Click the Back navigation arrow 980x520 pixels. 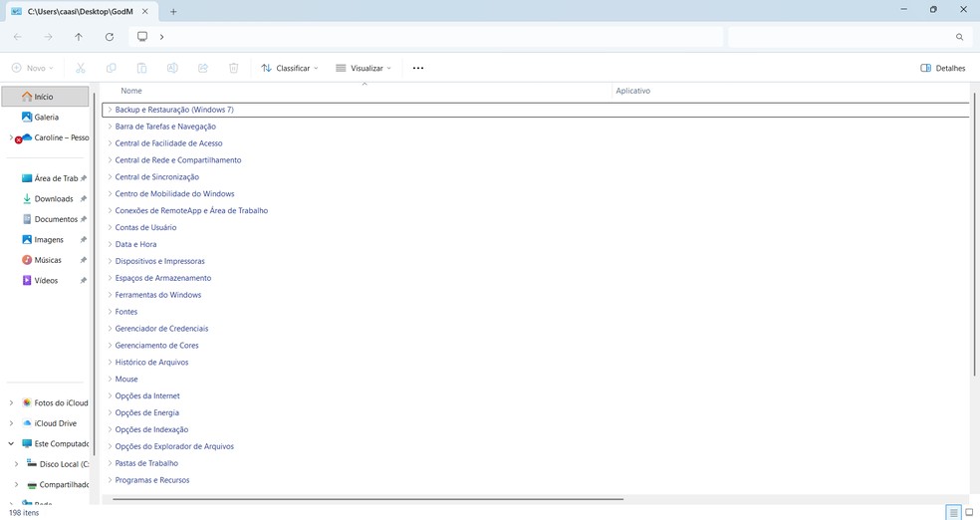(18, 37)
